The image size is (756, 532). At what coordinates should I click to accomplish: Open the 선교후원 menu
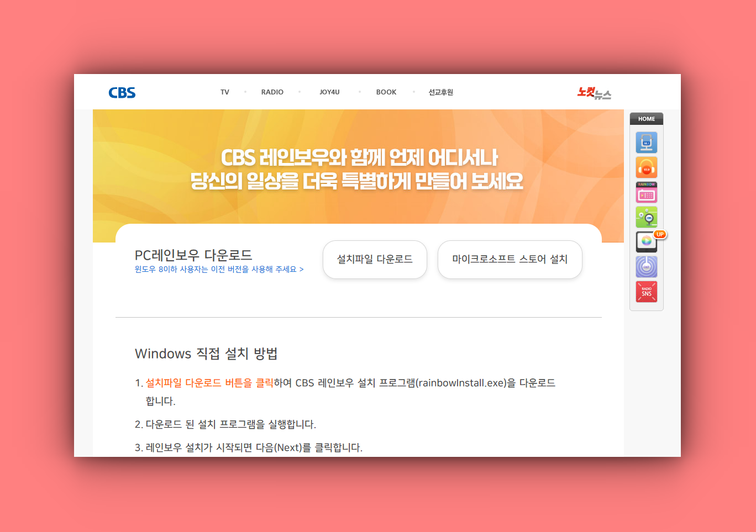coord(441,92)
